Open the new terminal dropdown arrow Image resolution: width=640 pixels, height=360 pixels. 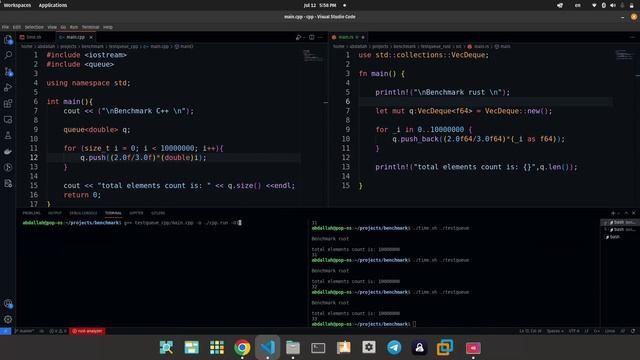tap(619, 213)
